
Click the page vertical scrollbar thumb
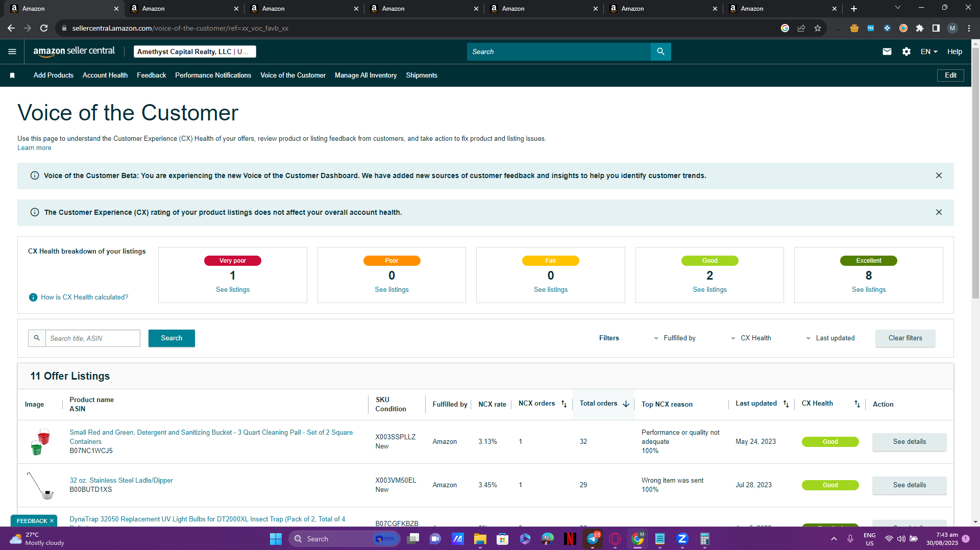point(975,173)
